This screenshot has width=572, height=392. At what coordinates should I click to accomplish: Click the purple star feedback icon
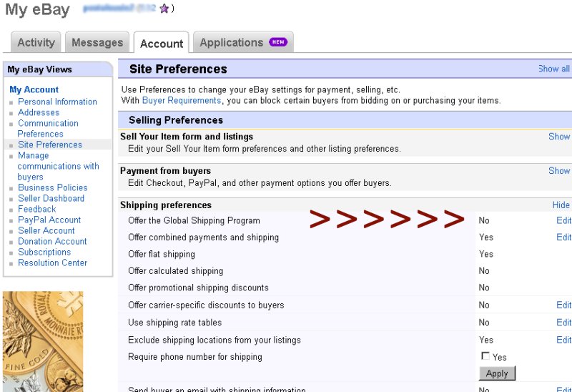tap(164, 9)
